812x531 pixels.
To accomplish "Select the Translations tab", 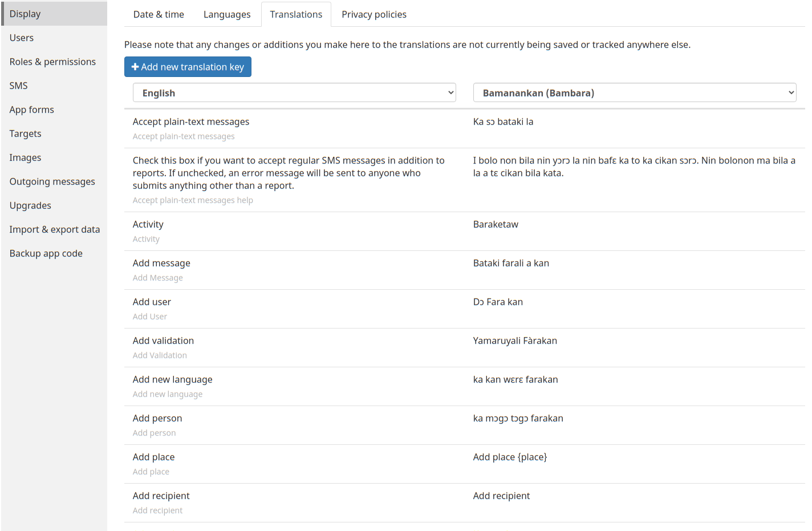I will pyautogui.click(x=296, y=14).
